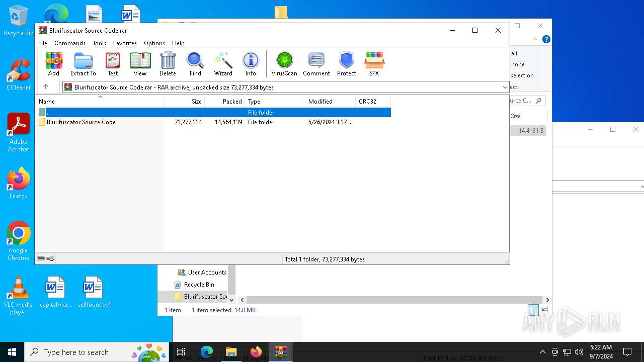644x362 pixels.
Task: Show archive Info
Action: (x=251, y=64)
